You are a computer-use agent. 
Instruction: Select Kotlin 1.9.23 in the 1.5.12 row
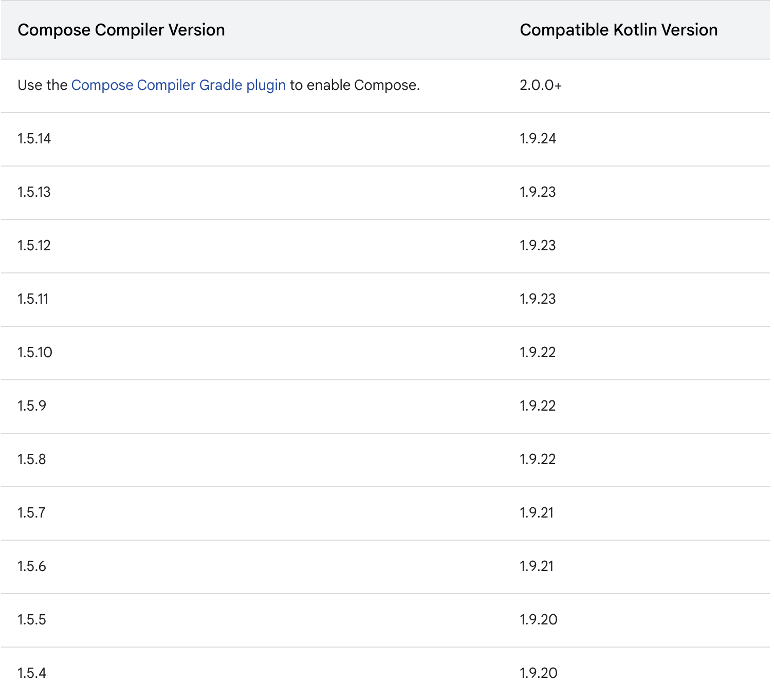538,246
